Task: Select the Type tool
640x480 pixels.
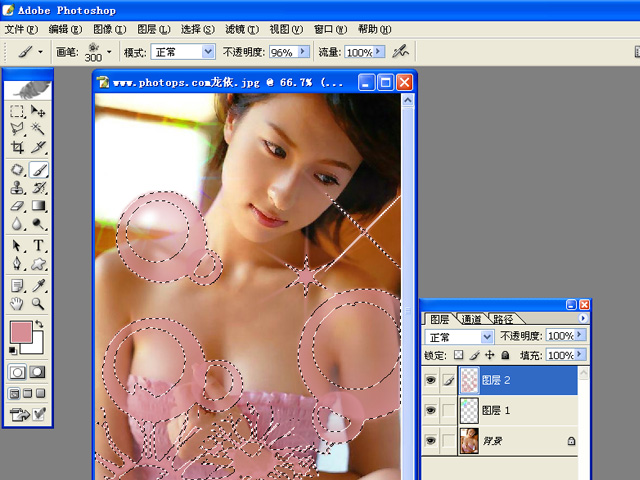Action: pyautogui.click(x=39, y=245)
